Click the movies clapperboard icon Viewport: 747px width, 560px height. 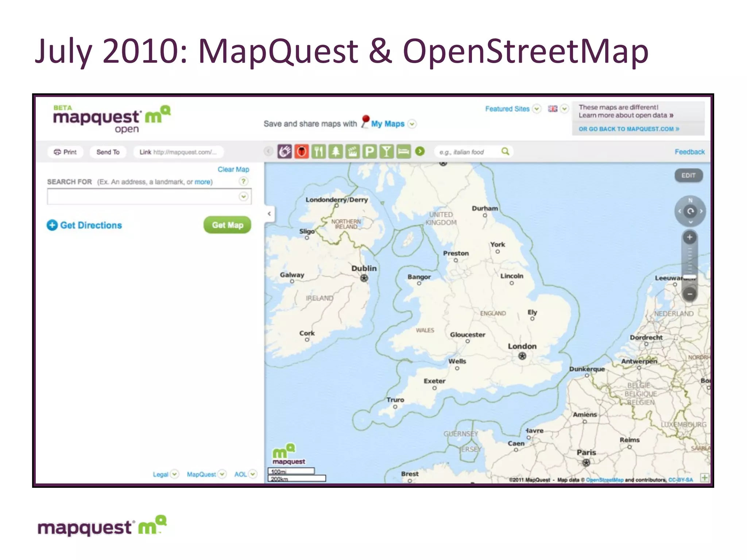(352, 151)
